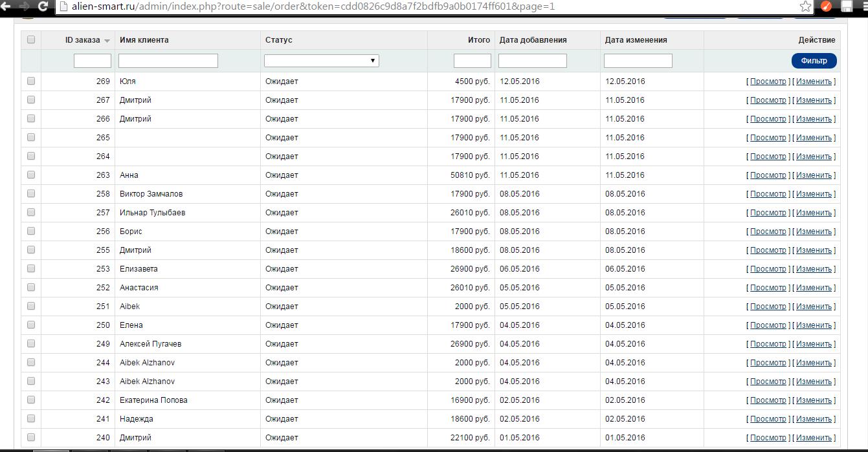Viewport: 868px width, 452px height.
Task: Open the red extension icon in toolbar
Action: 827,6
